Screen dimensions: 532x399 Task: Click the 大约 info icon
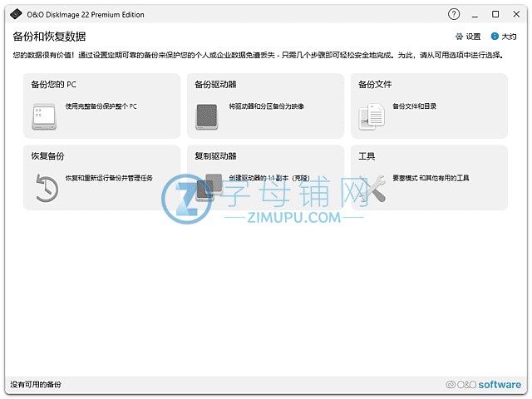click(495, 37)
